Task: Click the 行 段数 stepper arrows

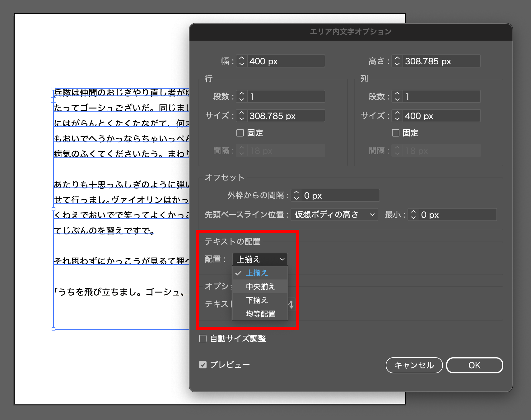Action: (242, 96)
